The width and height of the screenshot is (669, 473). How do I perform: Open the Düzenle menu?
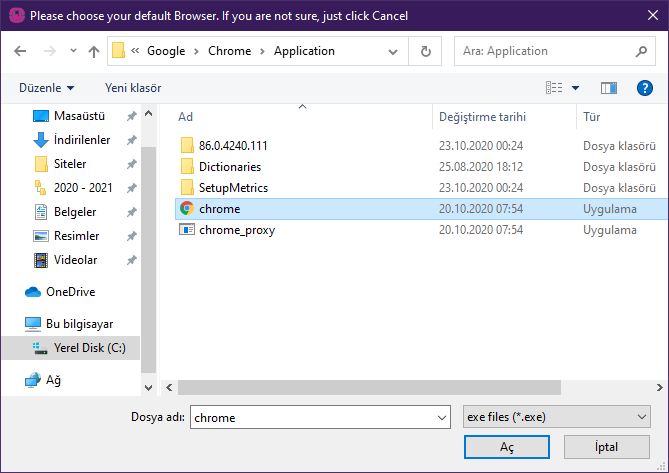pyautogui.click(x=47, y=88)
